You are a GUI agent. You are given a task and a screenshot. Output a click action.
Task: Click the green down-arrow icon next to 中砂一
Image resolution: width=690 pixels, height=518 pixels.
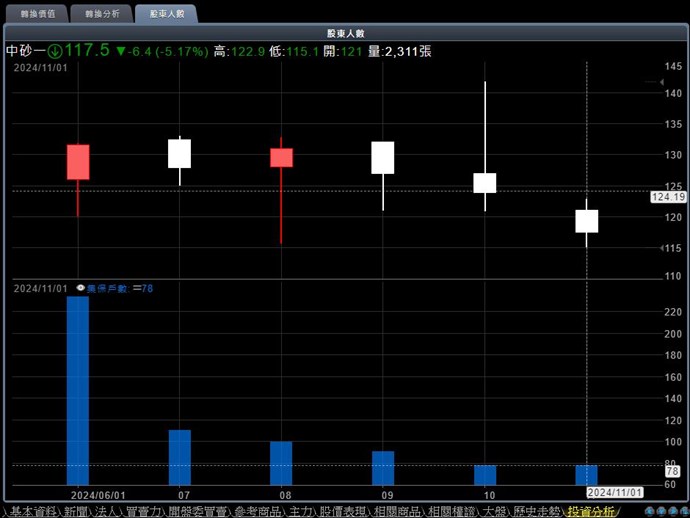point(55,51)
